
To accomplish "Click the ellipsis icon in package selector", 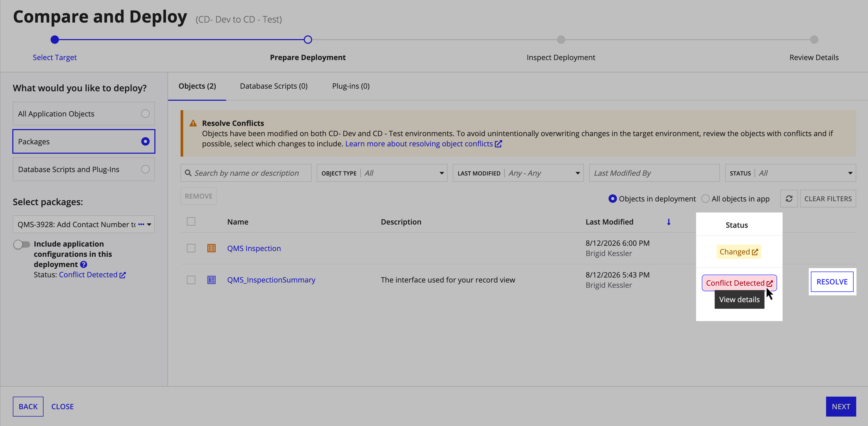I will click(141, 224).
